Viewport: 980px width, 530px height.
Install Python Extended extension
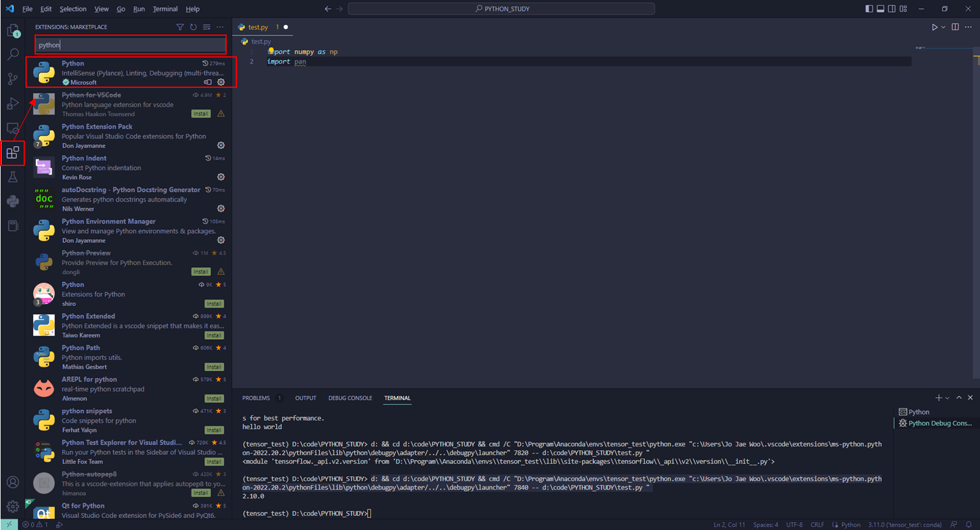tap(214, 336)
